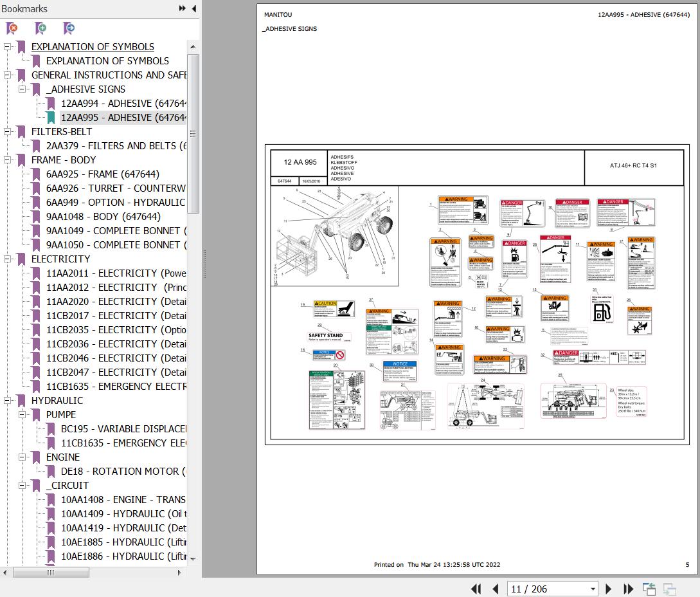
Task: Click the double-arrow button in Bookmarks header
Action: pos(183,8)
